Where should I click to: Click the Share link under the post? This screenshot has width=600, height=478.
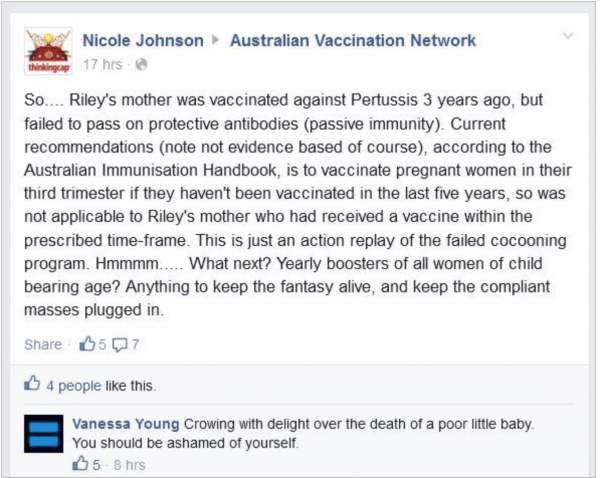click(43, 344)
